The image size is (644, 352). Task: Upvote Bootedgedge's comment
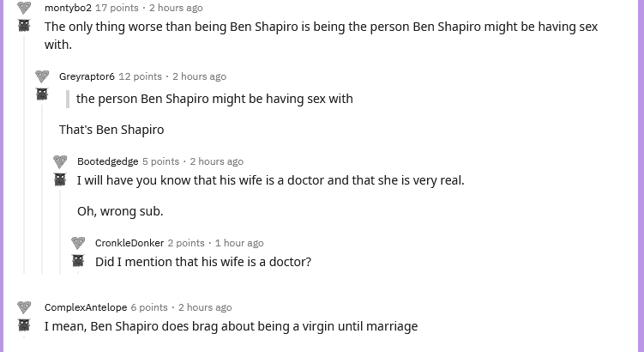(x=60, y=161)
